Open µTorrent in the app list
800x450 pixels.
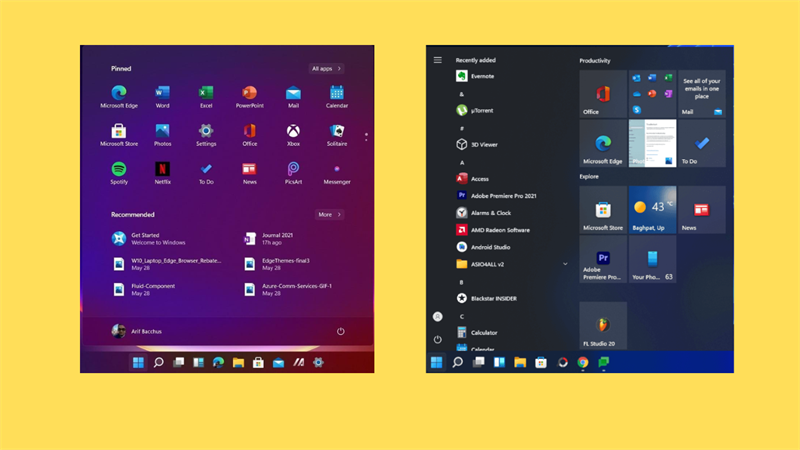click(x=475, y=110)
